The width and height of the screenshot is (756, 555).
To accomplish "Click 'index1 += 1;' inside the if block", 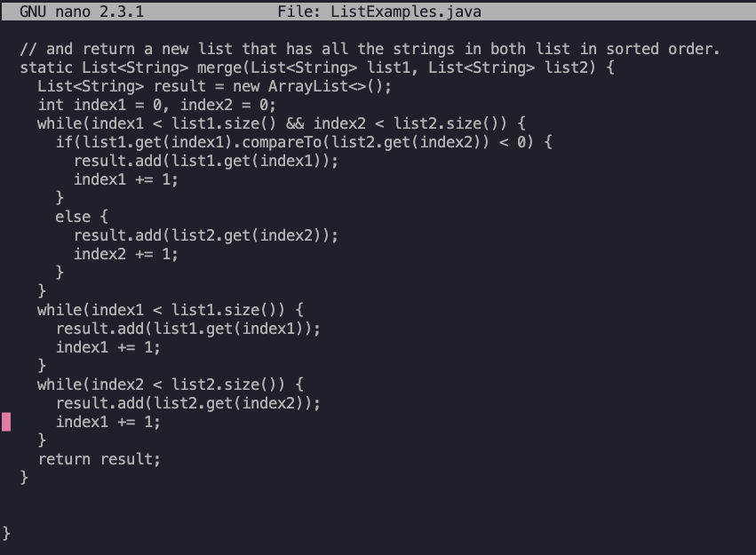I will pos(126,179).
